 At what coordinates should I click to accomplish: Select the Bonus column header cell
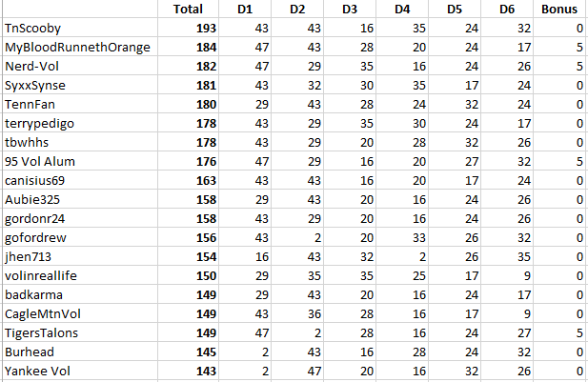[558, 10]
